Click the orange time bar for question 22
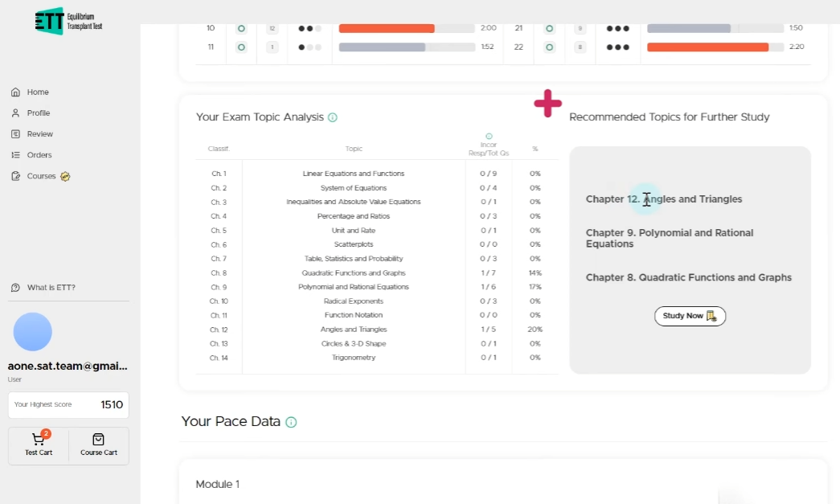 click(707, 47)
